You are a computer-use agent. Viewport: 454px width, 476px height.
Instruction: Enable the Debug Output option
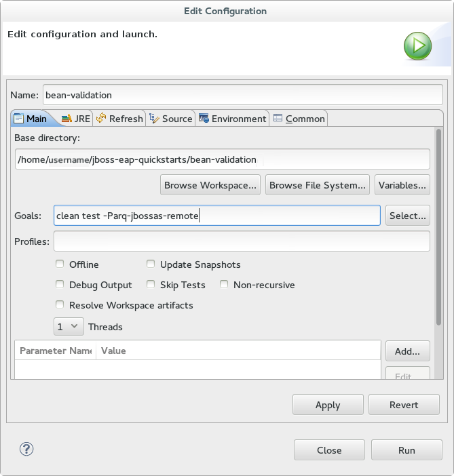coord(60,285)
